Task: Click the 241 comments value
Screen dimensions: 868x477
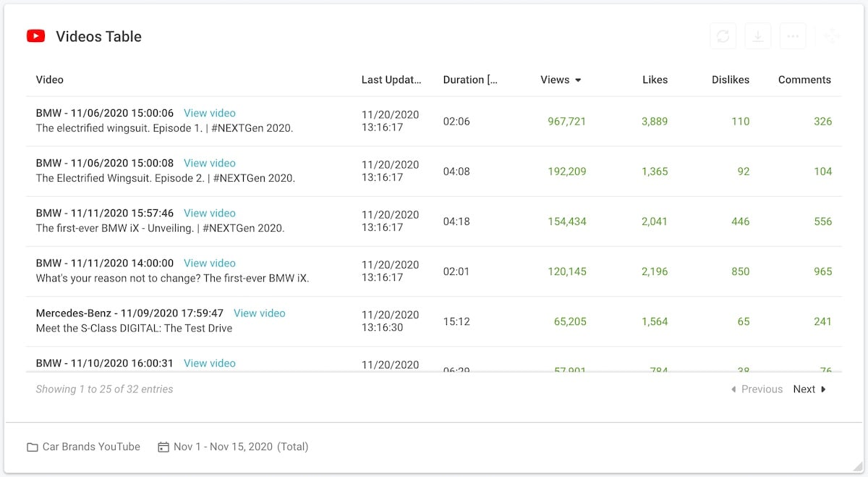Action: (x=822, y=321)
